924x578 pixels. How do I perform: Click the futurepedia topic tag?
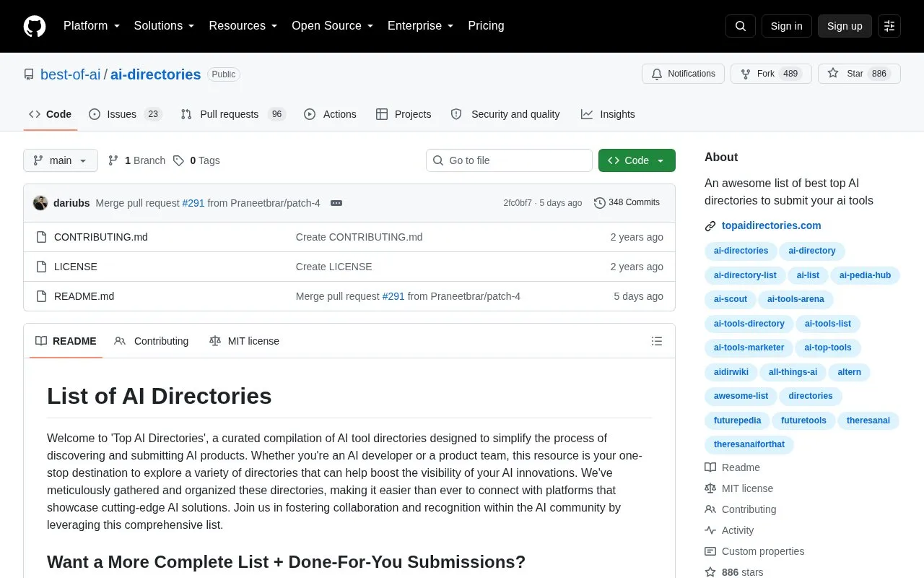tap(737, 420)
